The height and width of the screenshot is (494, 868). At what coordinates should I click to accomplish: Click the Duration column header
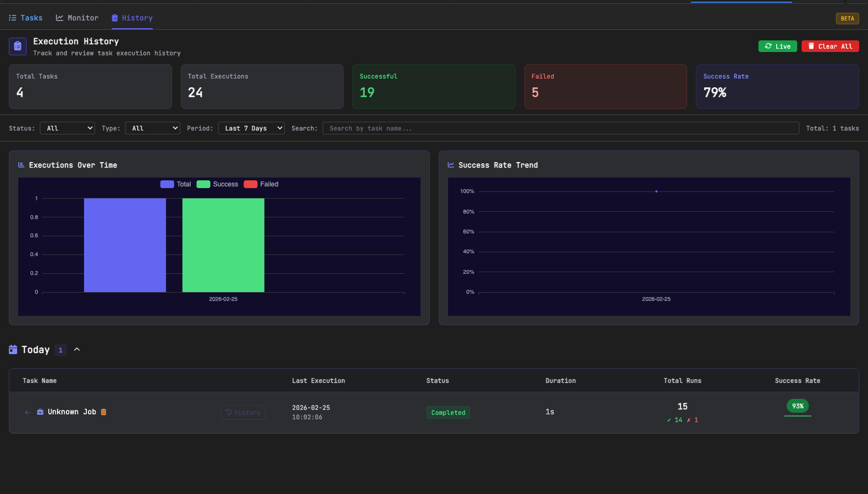pyautogui.click(x=560, y=381)
